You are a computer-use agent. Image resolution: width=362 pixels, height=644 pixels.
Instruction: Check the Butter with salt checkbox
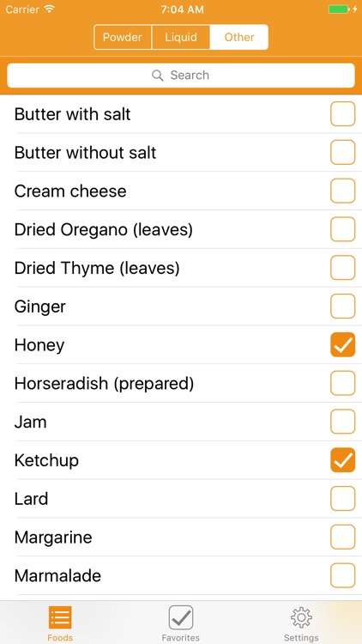click(x=343, y=113)
